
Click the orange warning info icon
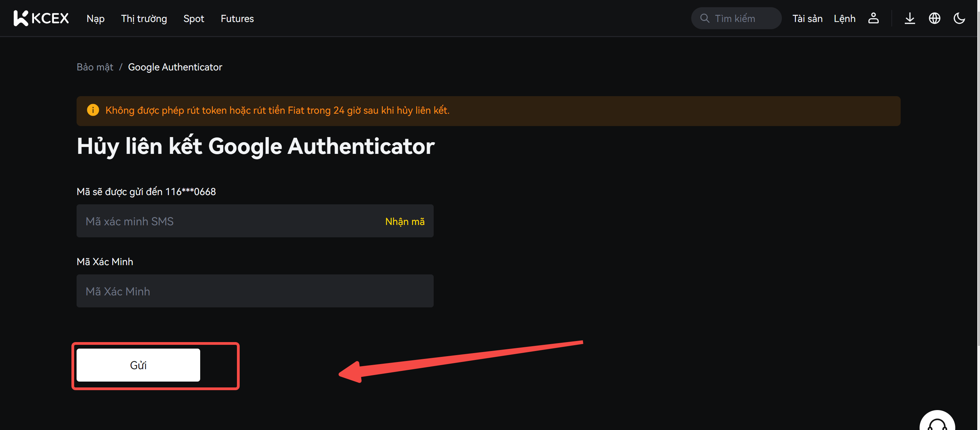coord(93,110)
